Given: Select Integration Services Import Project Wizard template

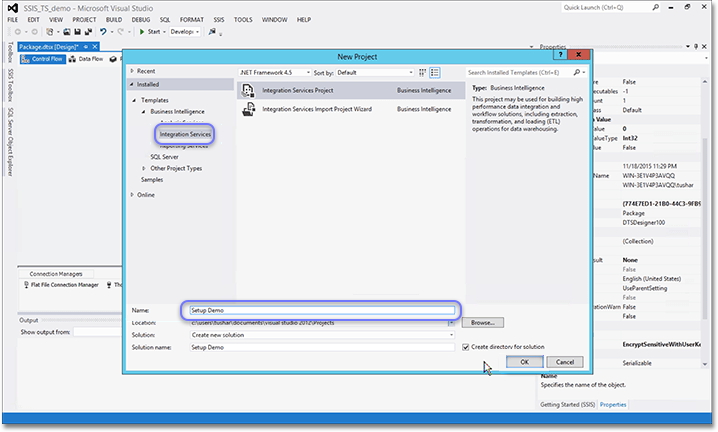Looking at the screenshot, I should coord(351,109).
